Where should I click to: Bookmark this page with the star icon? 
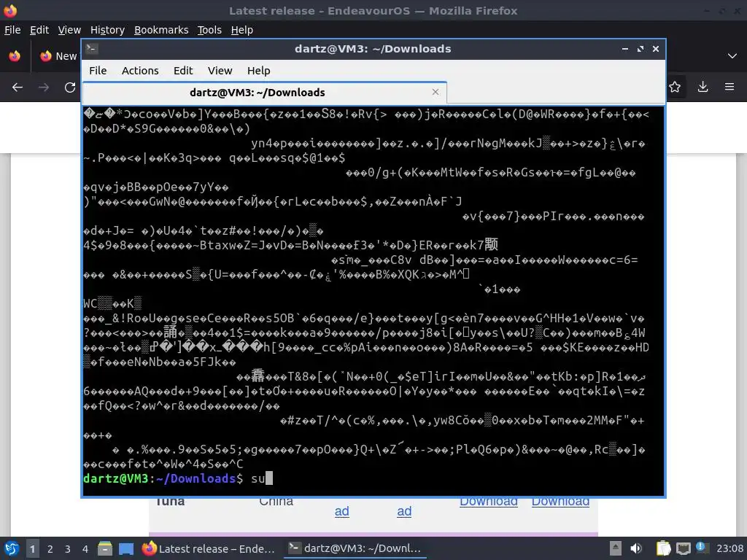tap(675, 87)
